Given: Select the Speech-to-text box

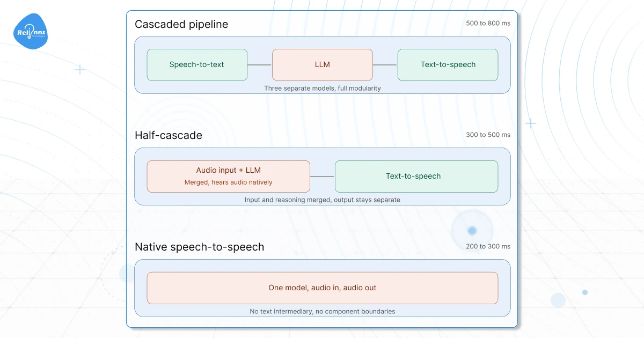Looking at the screenshot, I should click(197, 65).
